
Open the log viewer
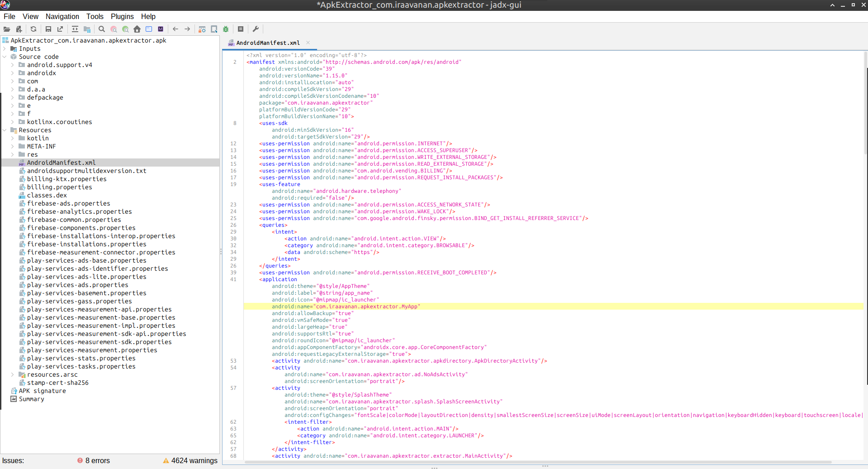click(x=240, y=29)
